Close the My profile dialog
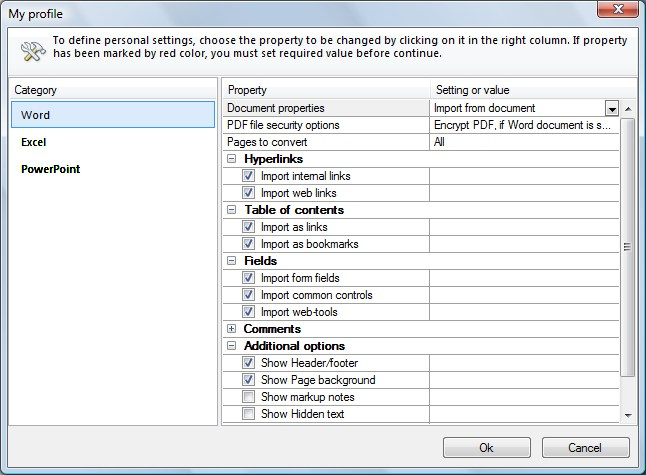The width and height of the screenshot is (646, 475). pos(617,10)
